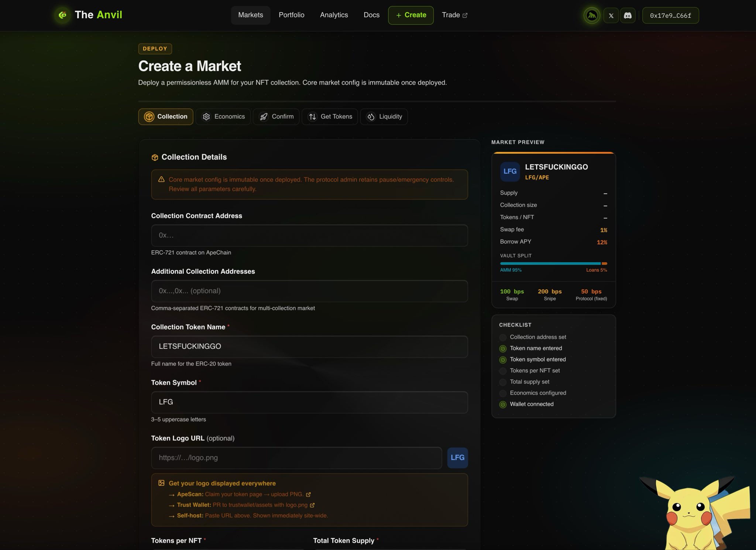756x550 pixels.
Task: Open the Discord icon link
Action: click(x=628, y=16)
